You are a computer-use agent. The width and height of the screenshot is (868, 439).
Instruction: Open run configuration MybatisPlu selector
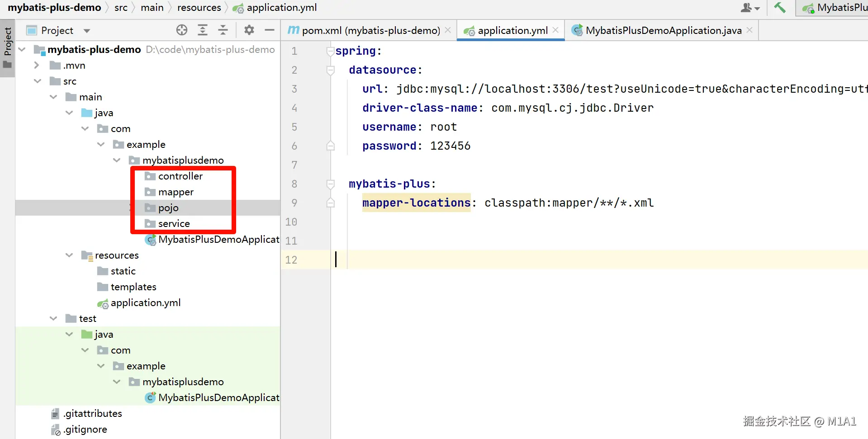coord(833,8)
